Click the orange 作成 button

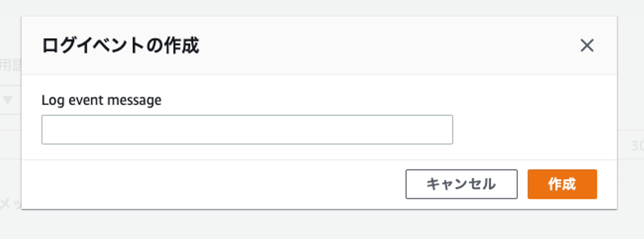tap(562, 184)
